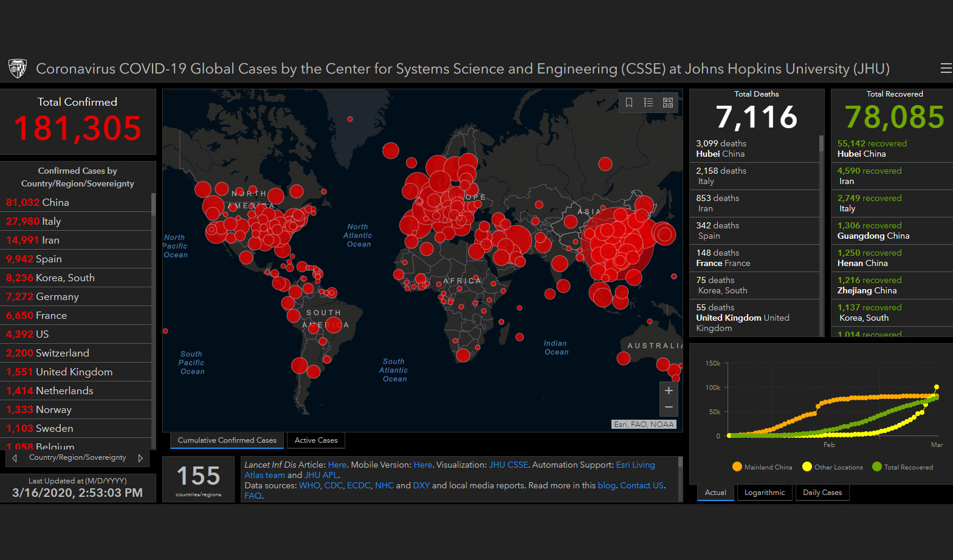Select 1,216 recovered Zhejiang China entry
Image resolution: width=953 pixels, height=560 pixels.
point(892,285)
